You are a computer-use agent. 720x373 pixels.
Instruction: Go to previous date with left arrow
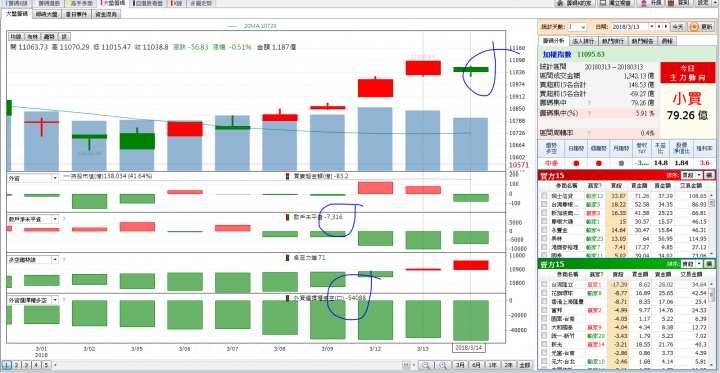tap(659, 27)
